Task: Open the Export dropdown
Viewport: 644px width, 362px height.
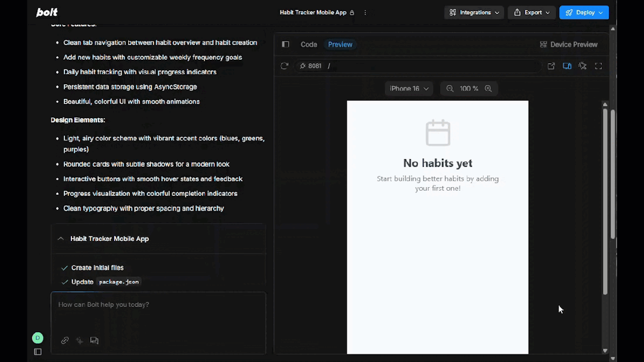Action: click(532, 12)
